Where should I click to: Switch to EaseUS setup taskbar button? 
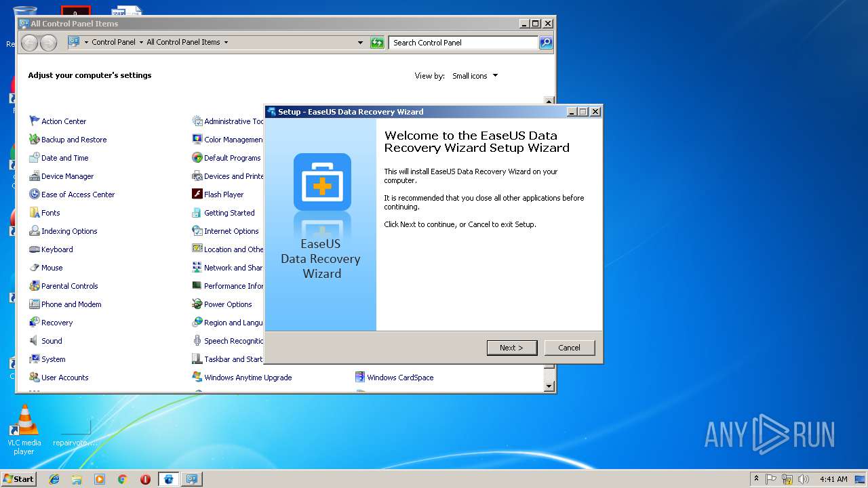tap(168, 479)
